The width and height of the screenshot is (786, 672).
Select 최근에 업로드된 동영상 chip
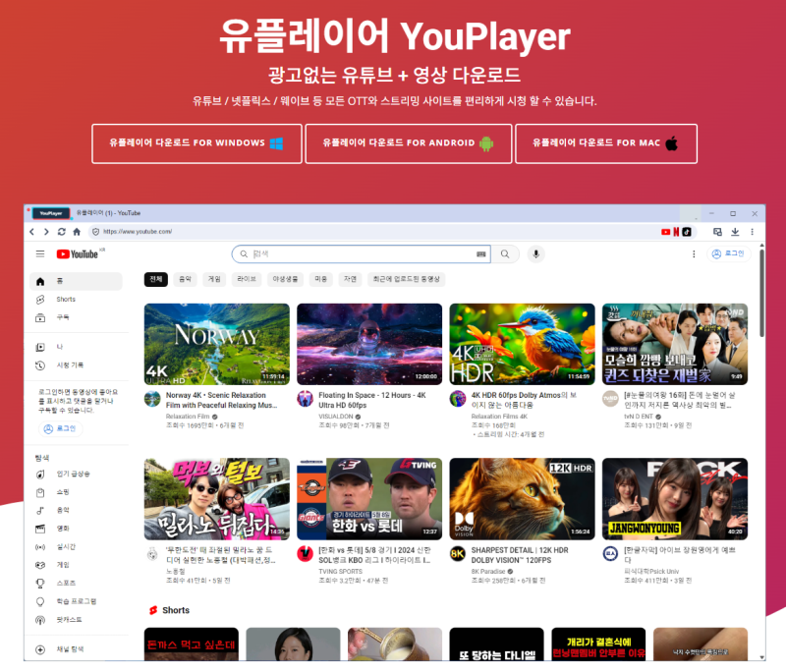point(406,279)
